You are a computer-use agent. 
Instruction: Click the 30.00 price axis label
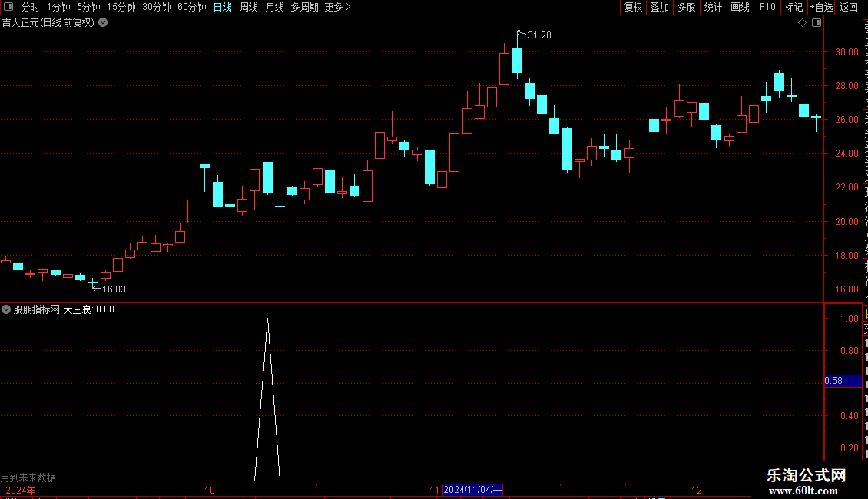click(x=847, y=52)
